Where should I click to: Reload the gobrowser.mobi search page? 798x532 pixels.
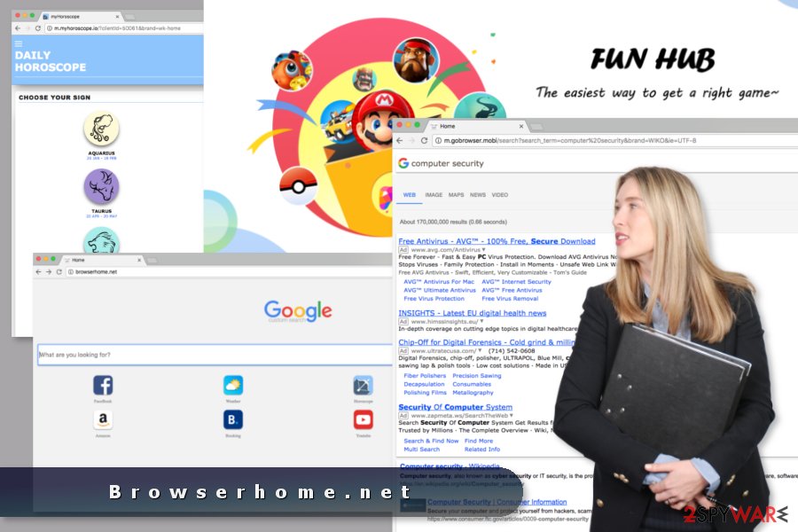click(424, 140)
